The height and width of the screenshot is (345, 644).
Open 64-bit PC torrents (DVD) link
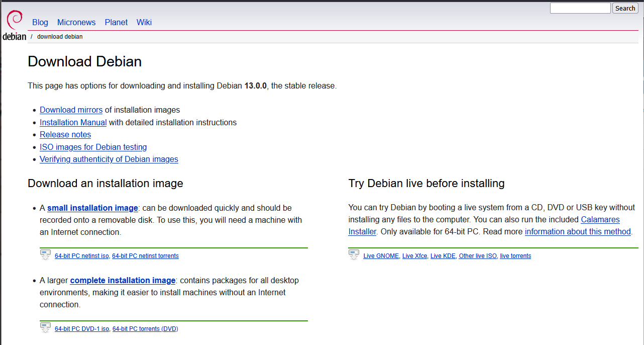145,329
